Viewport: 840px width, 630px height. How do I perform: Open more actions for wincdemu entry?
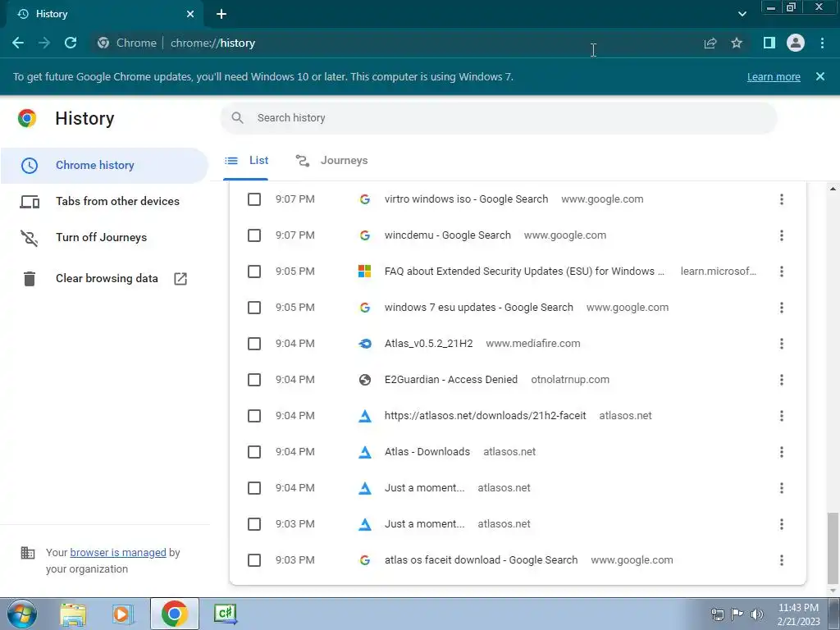(782, 235)
